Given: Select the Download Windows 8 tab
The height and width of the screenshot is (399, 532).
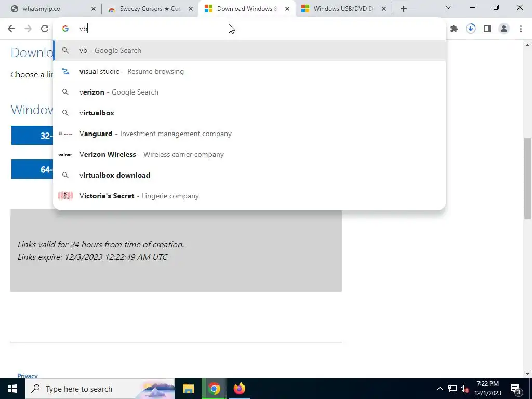Looking at the screenshot, I should coord(247,9).
